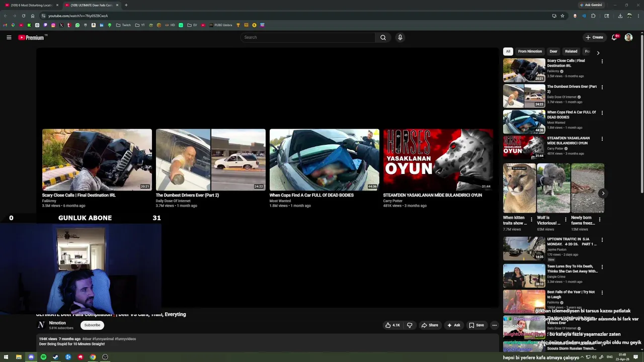This screenshot has height=362, width=644.
Task: Open the Nimotion channel name link
Action: click(57, 323)
